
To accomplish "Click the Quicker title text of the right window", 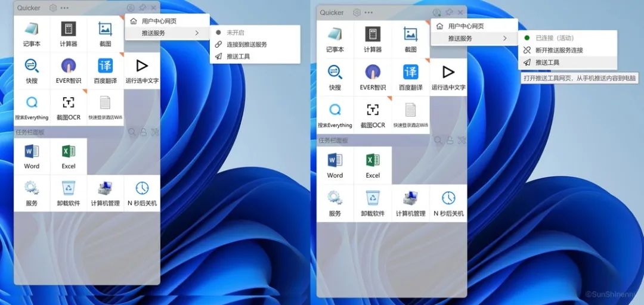I will (332, 13).
